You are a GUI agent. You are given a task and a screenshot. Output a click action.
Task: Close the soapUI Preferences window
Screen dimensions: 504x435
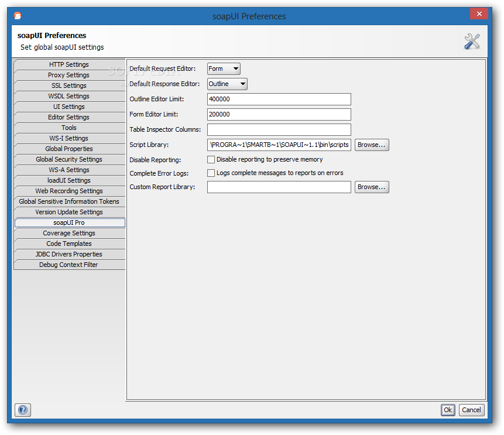coord(479,14)
